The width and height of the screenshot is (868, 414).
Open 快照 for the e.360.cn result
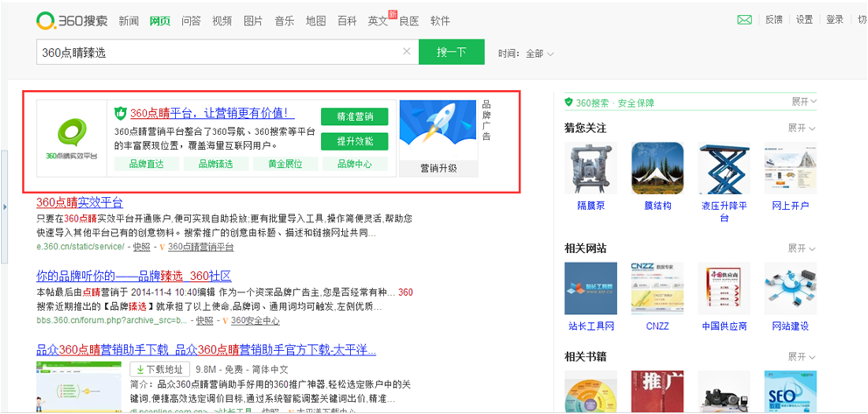pos(143,247)
